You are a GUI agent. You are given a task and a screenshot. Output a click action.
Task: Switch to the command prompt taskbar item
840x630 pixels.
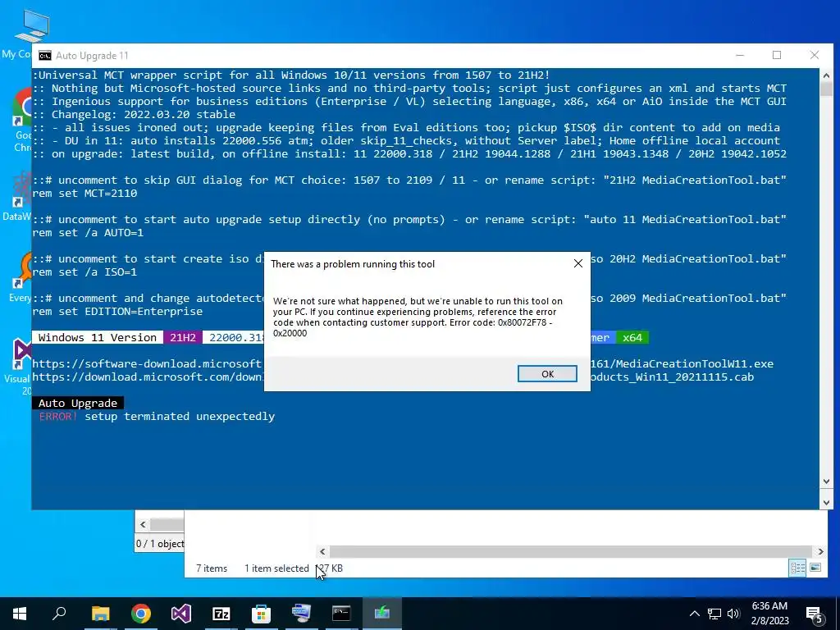[x=341, y=614]
